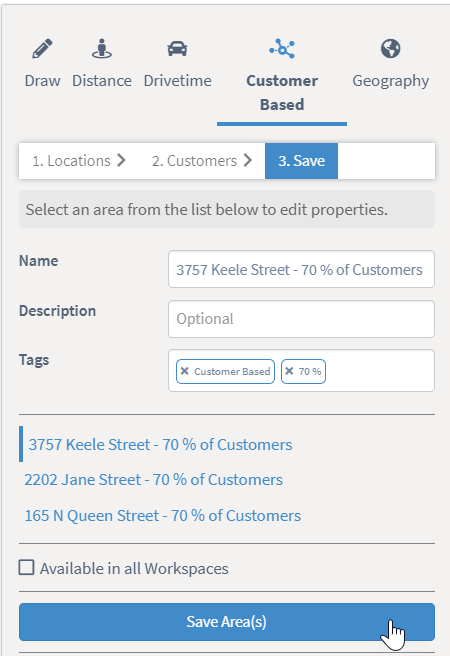The width and height of the screenshot is (450, 656).
Task: Click the Save Area(s) button
Action: tap(227, 622)
